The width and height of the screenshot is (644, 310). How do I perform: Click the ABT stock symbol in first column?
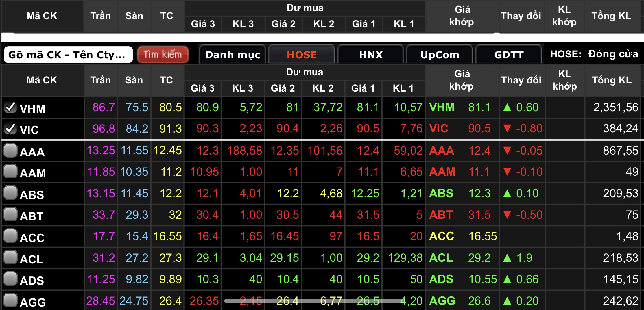[x=32, y=216]
